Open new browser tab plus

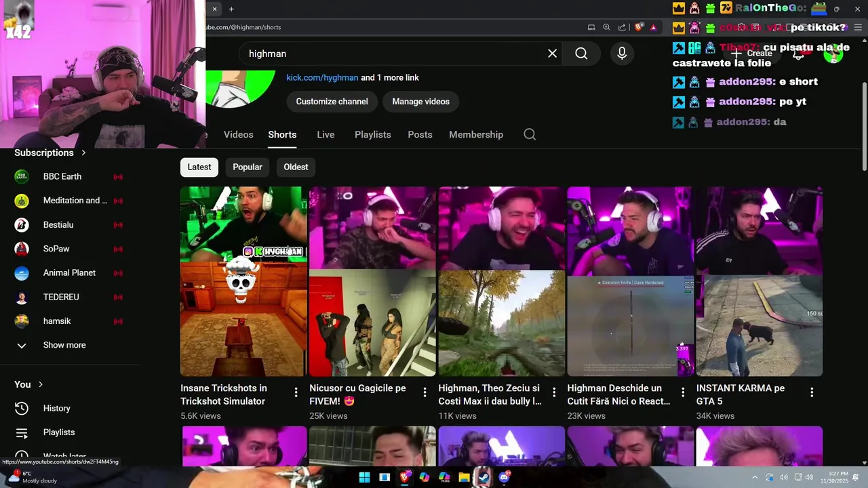click(x=231, y=9)
